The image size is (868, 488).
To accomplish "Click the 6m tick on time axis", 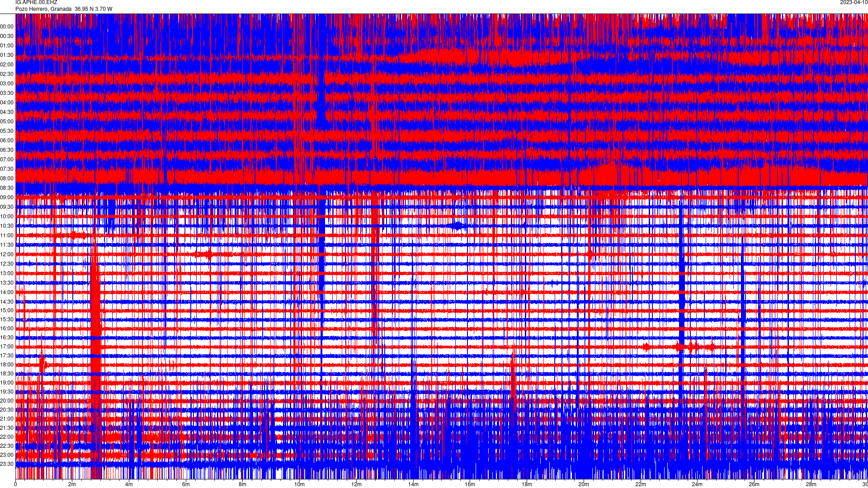I will click(186, 484).
